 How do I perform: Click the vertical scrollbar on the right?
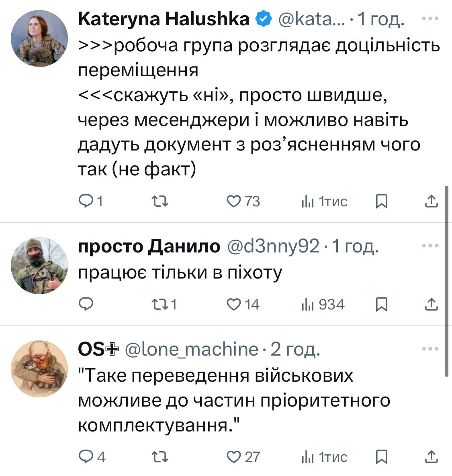tap(447, 281)
